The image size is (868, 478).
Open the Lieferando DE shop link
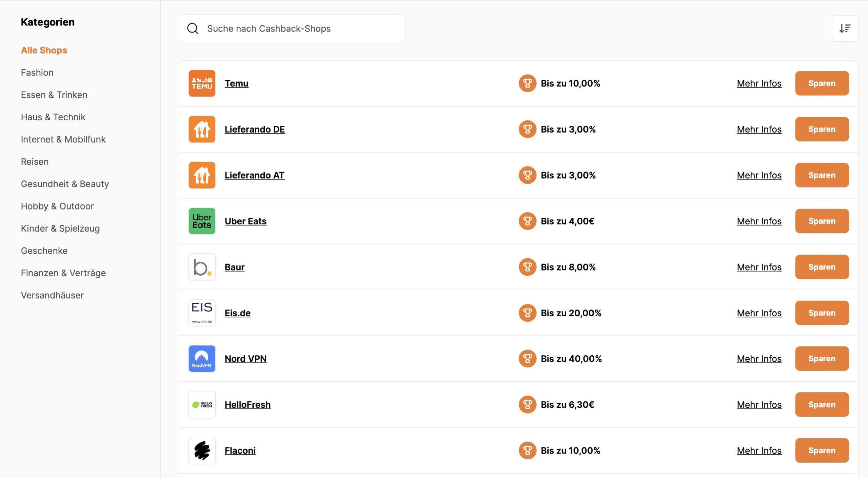point(255,129)
